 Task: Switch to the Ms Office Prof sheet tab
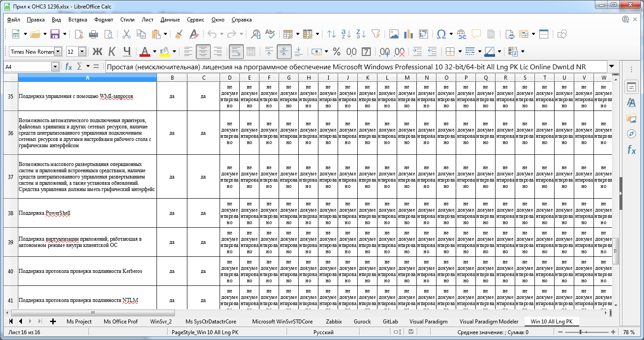click(121, 322)
